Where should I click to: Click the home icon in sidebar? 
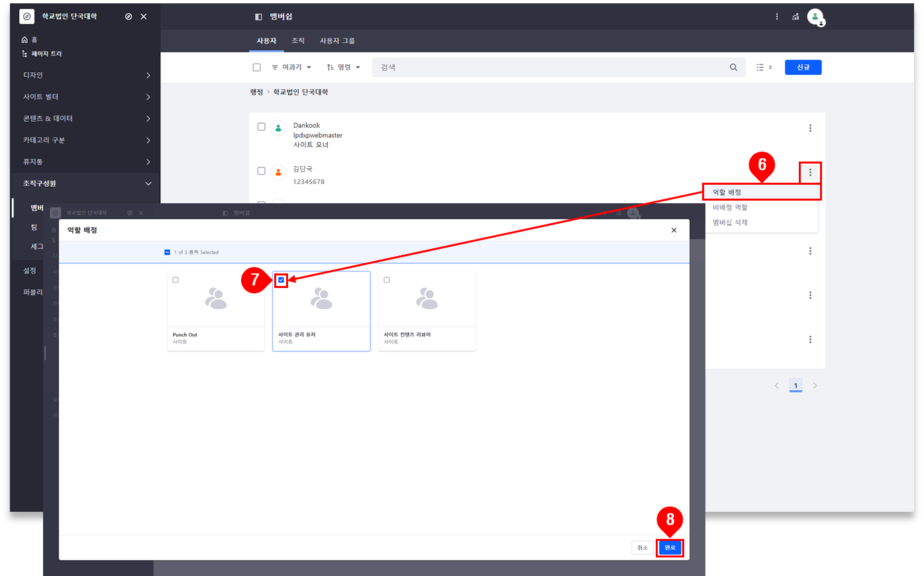(x=25, y=40)
